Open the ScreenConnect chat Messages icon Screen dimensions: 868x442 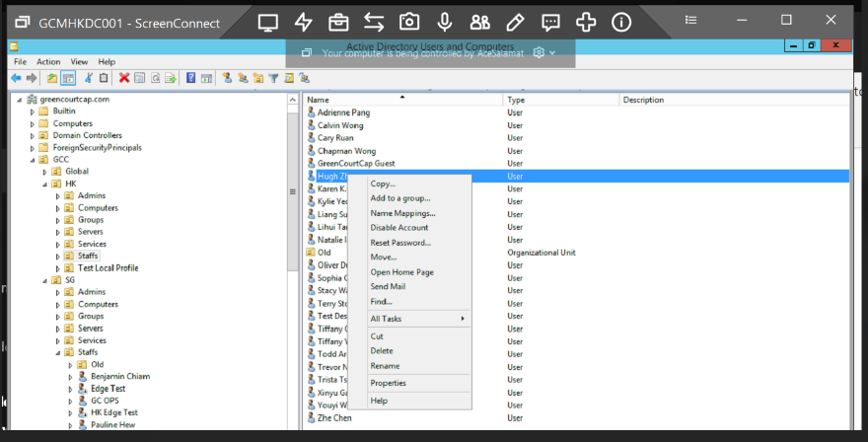coord(550,22)
